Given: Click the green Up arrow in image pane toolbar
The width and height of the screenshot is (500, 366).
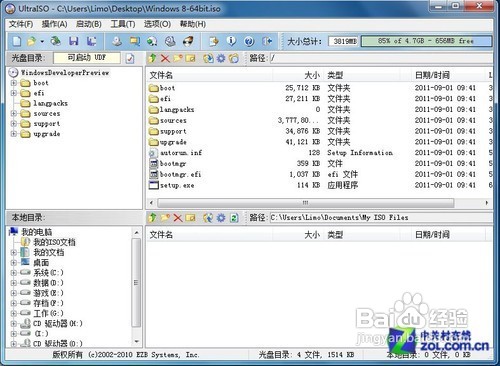Looking at the screenshot, I should (153, 58).
